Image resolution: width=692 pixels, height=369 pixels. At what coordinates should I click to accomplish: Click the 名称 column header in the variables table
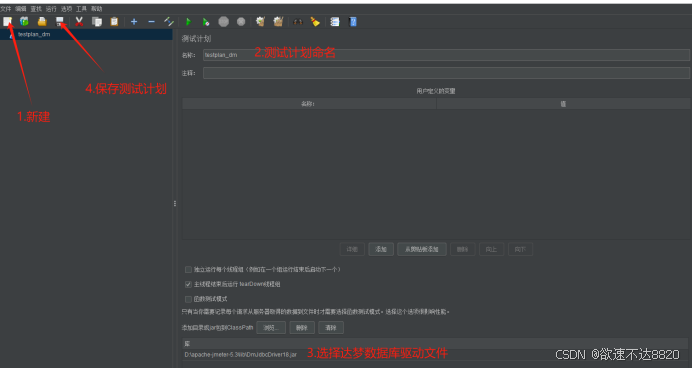click(x=309, y=104)
